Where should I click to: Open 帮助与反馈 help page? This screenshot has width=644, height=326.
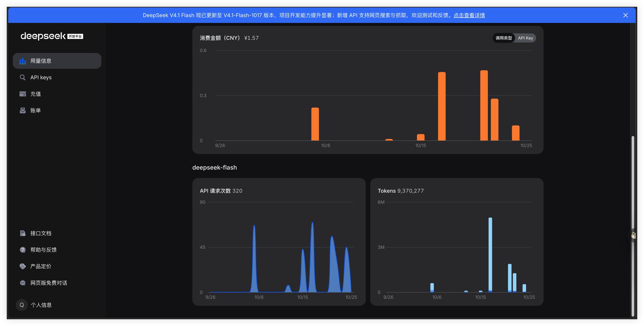(57, 250)
